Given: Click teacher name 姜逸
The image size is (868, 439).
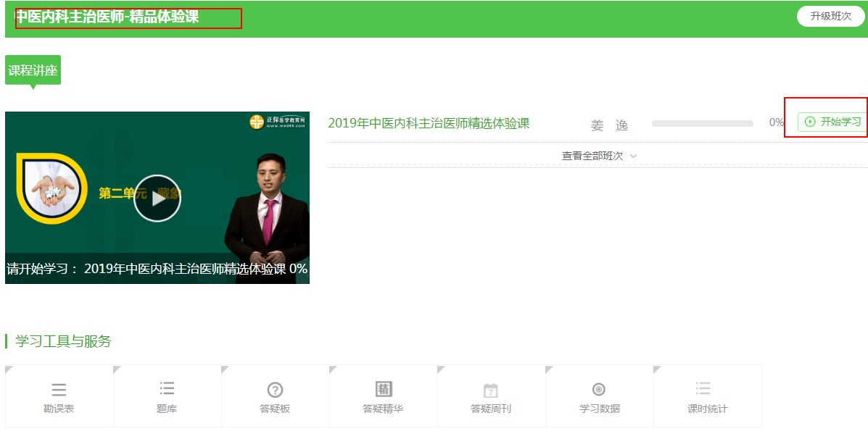Looking at the screenshot, I should pyautogui.click(x=609, y=125).
